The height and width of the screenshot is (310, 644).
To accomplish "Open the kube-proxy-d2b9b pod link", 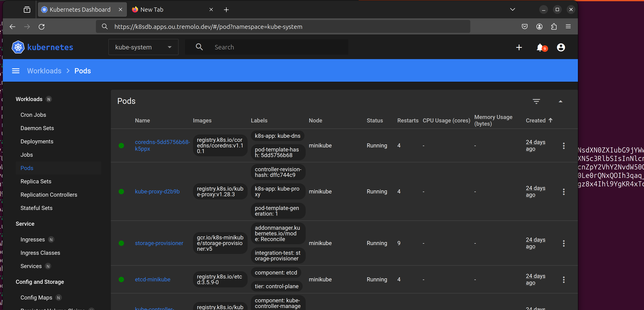I will tap(157, 191).
